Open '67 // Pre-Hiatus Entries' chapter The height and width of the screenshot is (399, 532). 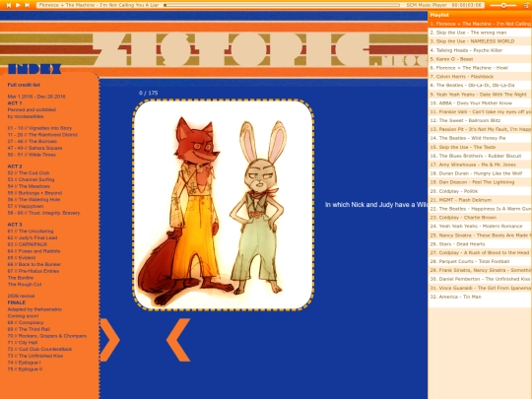[x=33, y=271]
